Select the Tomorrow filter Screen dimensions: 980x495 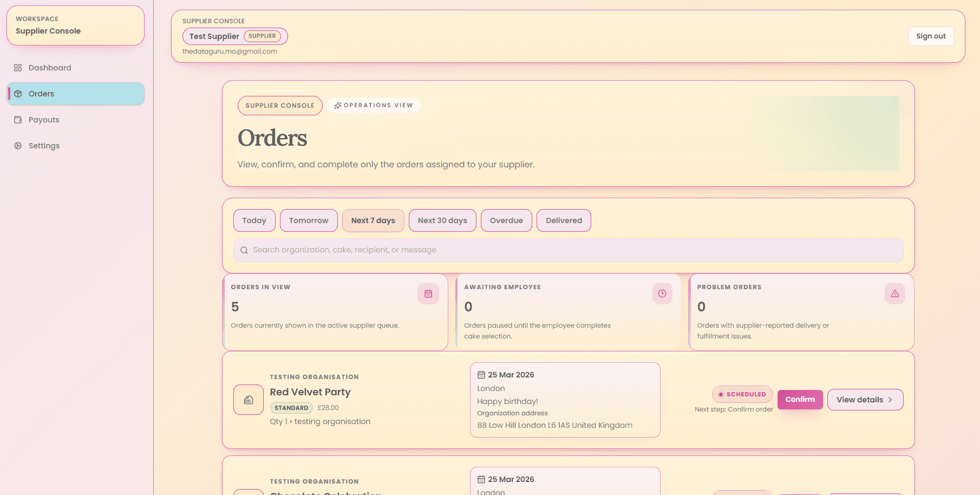click(309, 220)
